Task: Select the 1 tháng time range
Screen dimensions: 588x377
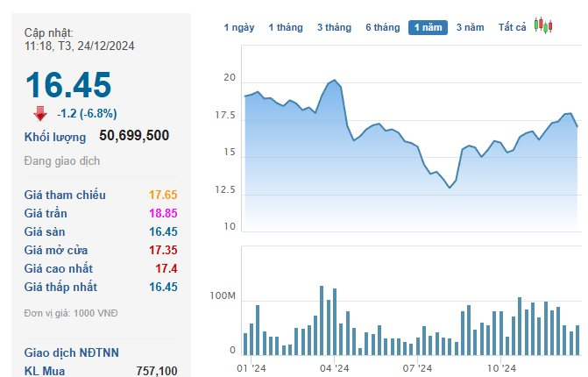Action: 286,27
